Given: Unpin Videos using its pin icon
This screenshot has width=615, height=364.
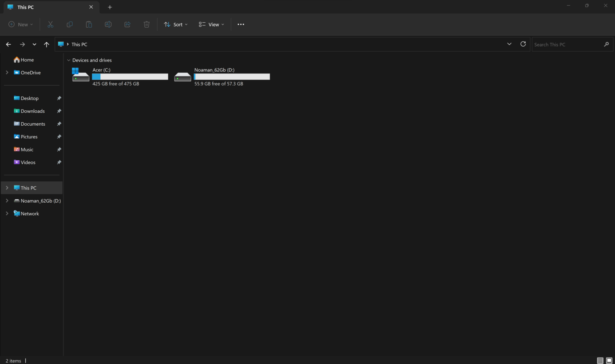Looking at the screenshot, I should pos(59,162).
